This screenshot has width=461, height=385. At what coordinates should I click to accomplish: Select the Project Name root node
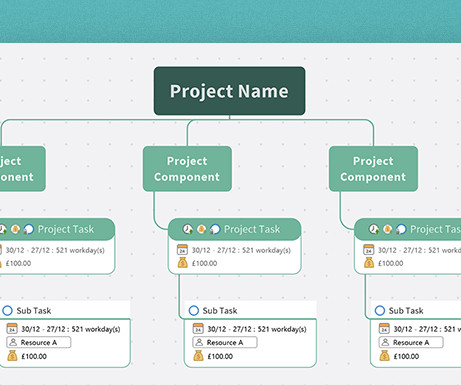point(229,91)
